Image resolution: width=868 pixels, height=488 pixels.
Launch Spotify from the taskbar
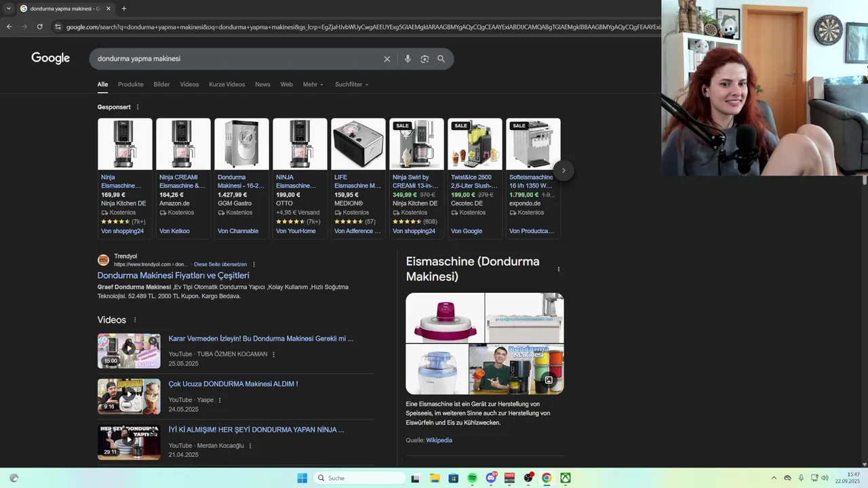coord(472,478)
